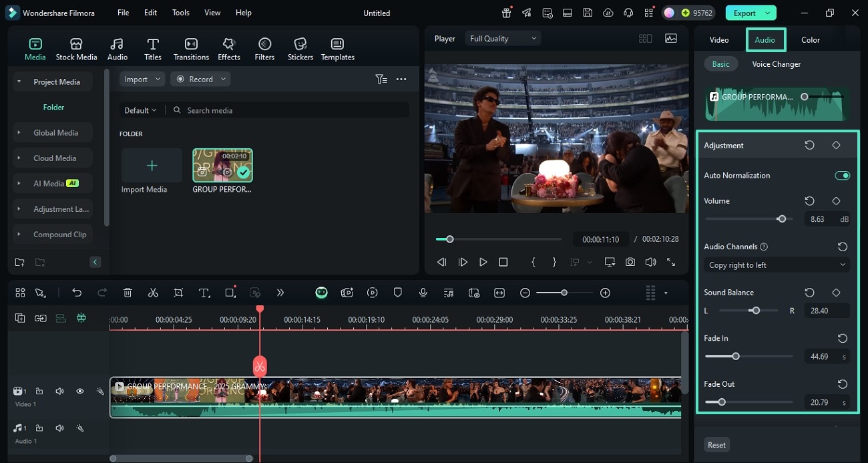Open the Filters panel

pos(264,49)
